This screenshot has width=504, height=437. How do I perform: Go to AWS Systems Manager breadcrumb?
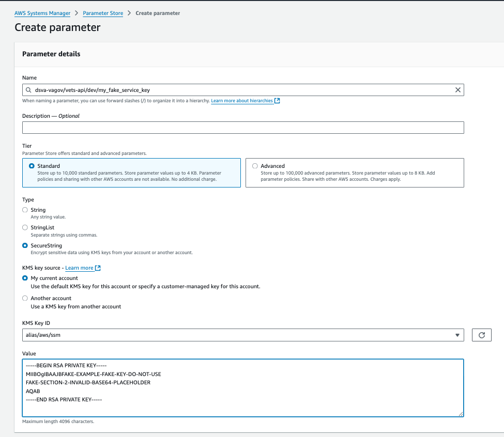coord(42,13)
